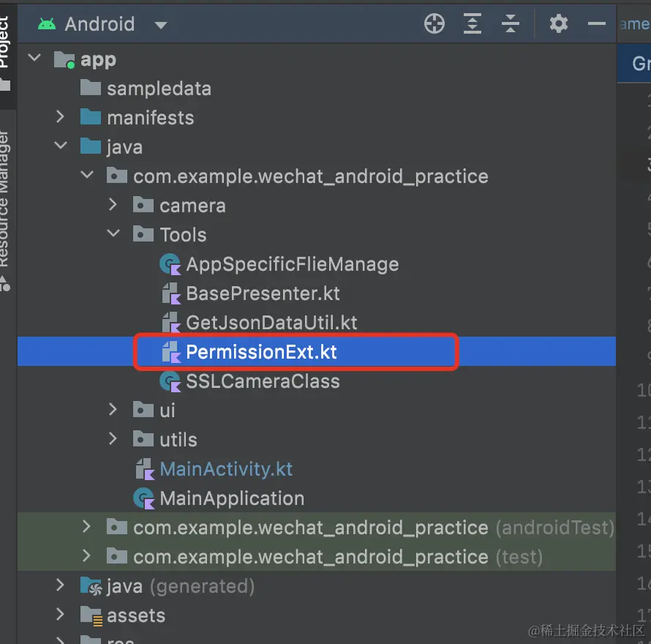
Task: Click the Tools package icon
Action: click(x=143, y=234)
